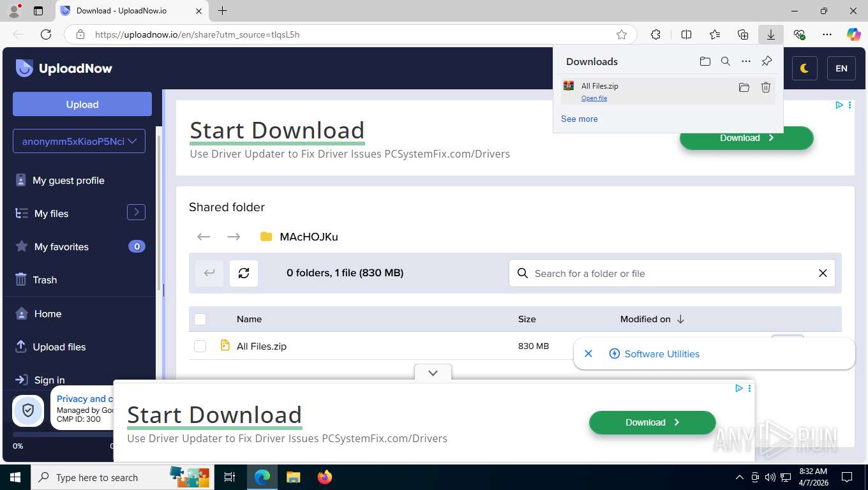Click the address bar URL
The width and height of the screenshot is (868, 490).
(197, 34)
